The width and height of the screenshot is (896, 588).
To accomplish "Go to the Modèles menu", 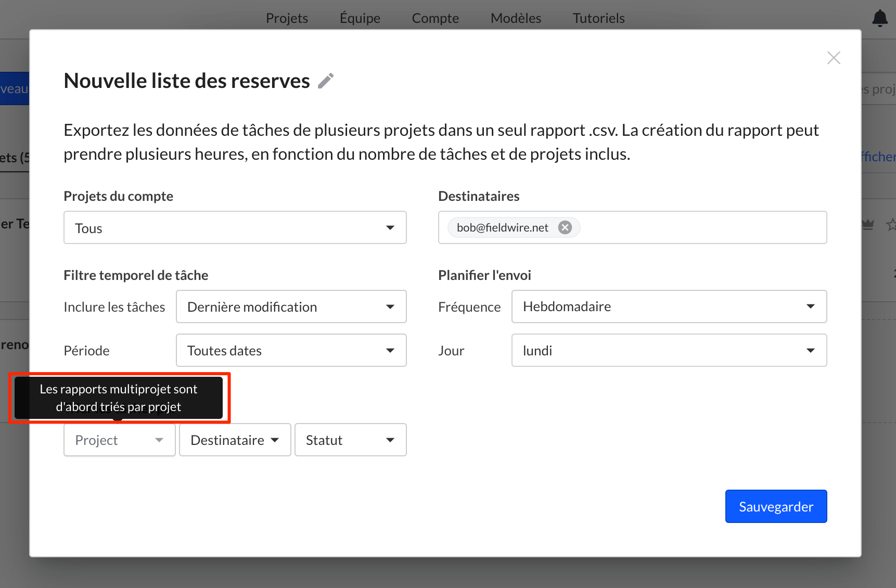I will tap(516, 18).
